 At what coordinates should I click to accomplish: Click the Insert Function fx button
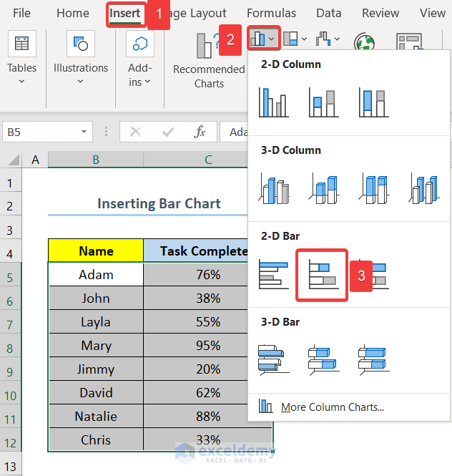point(200,132)
